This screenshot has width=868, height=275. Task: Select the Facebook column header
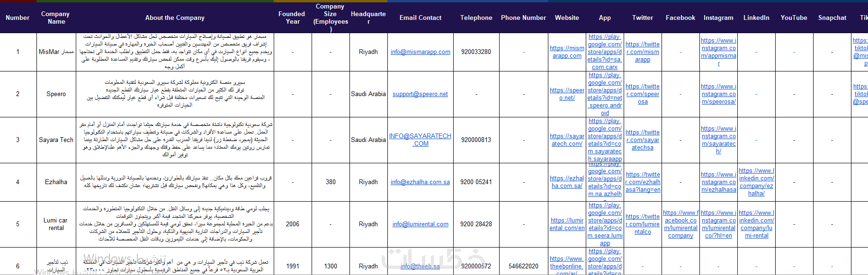tap(680, 18)
